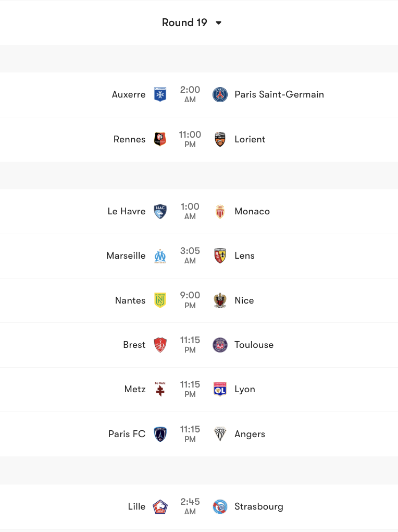Viewport: 398px width, 532px height.
Task: Click the Lyon club crest
Action: [x=220, y=389]
